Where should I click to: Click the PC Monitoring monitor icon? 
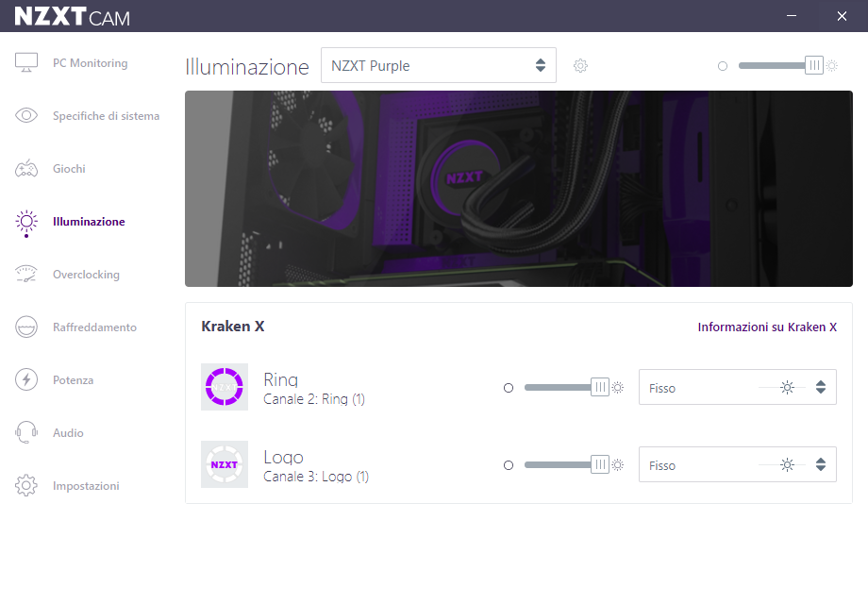[26, 63]
